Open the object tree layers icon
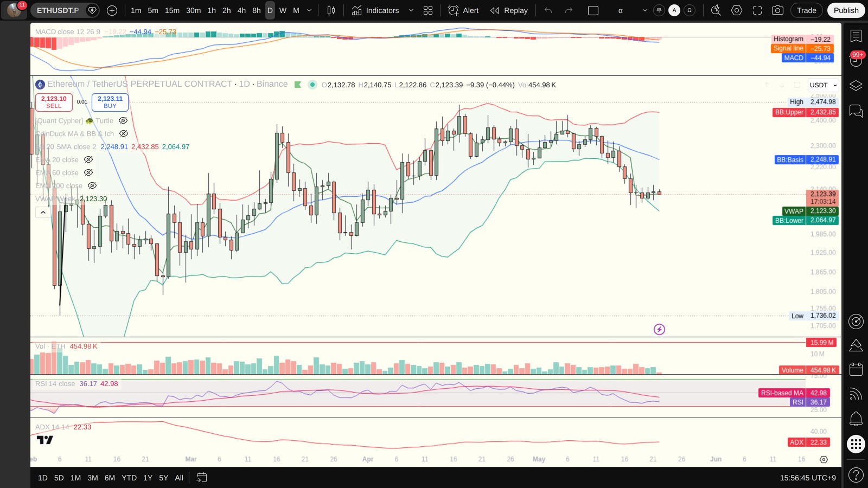The height and width of the screenshot is (488, 868). tap(856, 86)
